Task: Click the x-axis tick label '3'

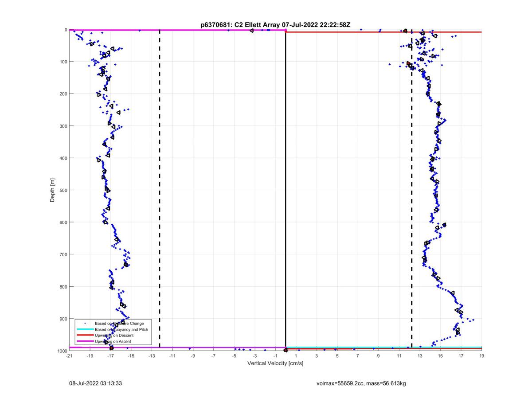Action: (317, 356)
